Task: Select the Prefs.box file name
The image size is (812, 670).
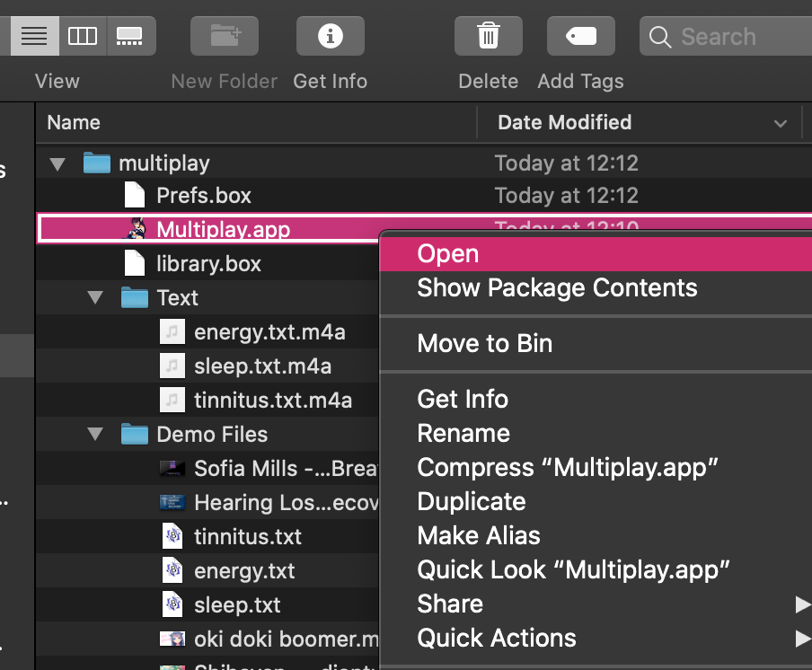Action: [204, 196]
